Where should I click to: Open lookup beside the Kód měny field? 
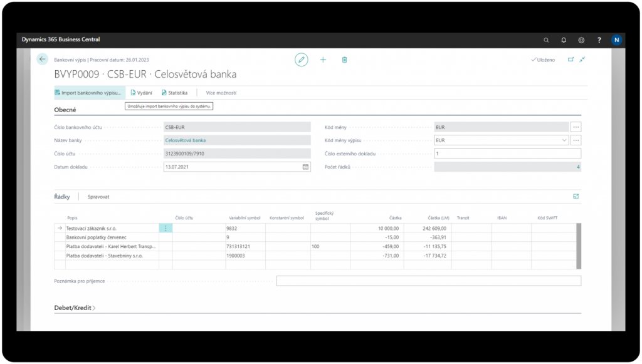click(x=576, y=127)
